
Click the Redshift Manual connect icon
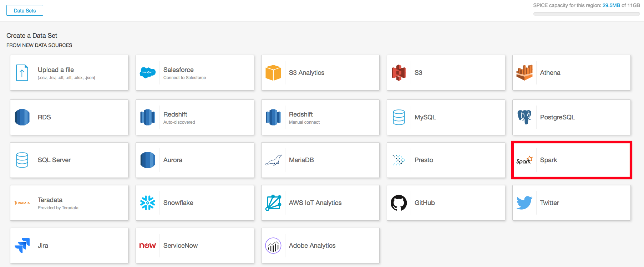[273, 117]
